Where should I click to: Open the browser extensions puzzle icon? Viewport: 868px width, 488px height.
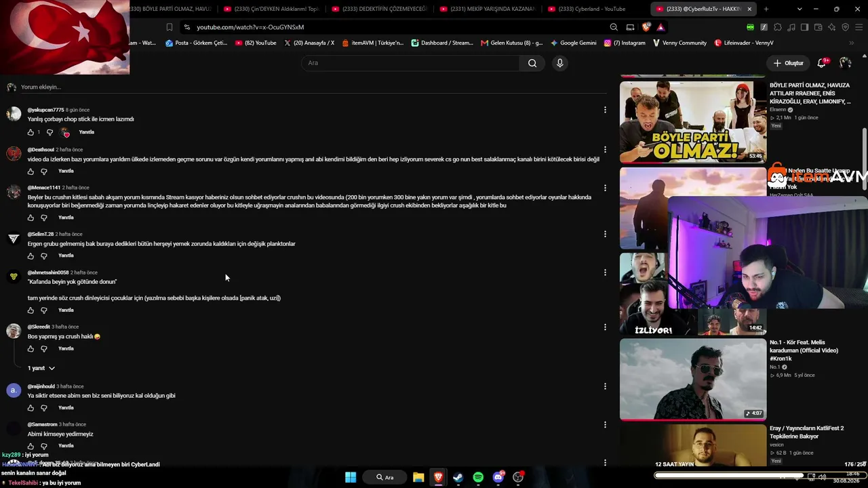[777, 27]
